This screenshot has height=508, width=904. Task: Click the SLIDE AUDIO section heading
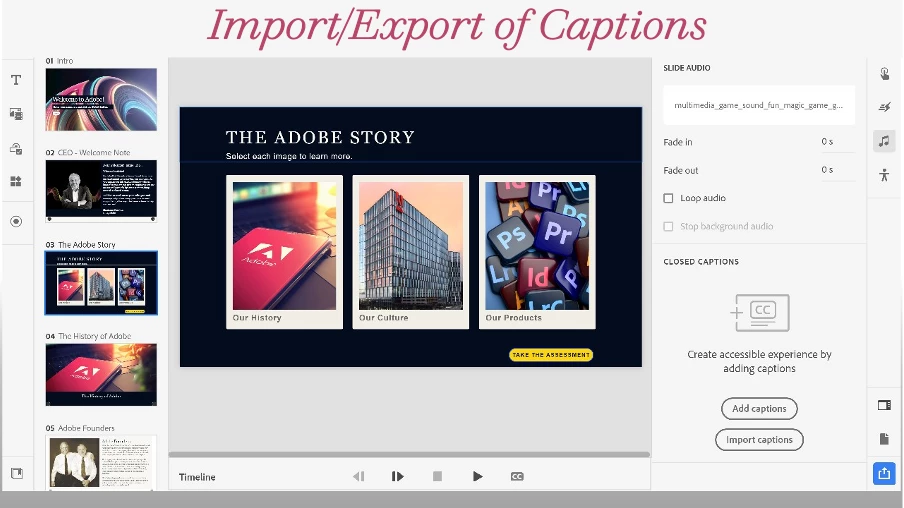click(x=687, y=68)
